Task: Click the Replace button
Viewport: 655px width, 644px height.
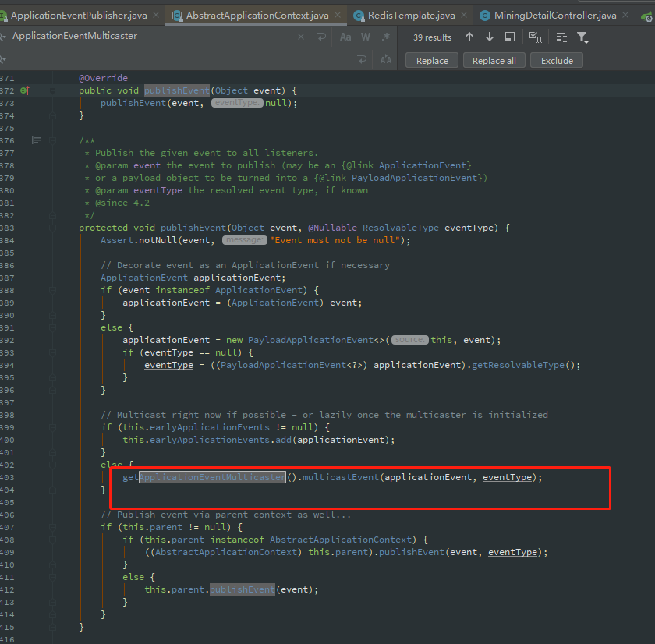Action: tap(432, 61)
